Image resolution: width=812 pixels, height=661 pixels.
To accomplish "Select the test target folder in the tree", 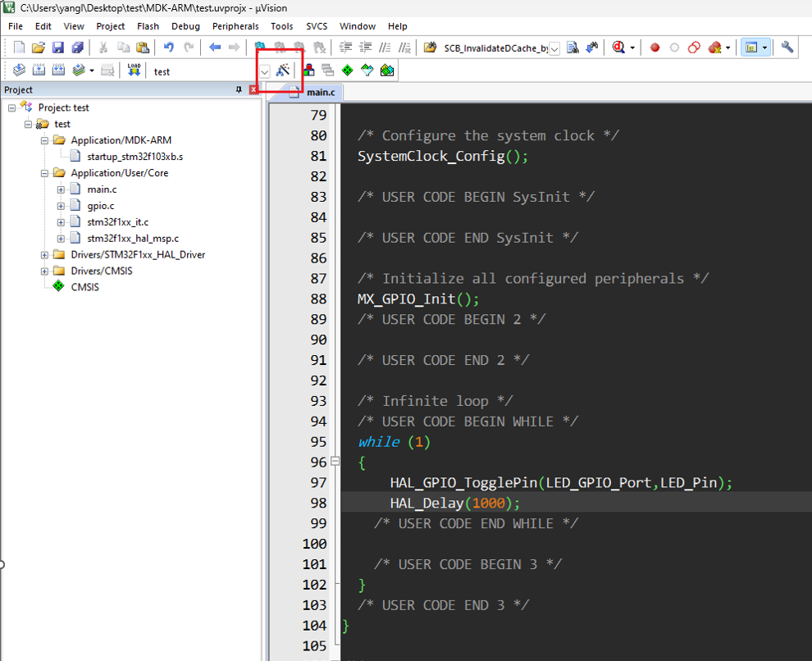I will pyautogui.click(x=62, y=124).
